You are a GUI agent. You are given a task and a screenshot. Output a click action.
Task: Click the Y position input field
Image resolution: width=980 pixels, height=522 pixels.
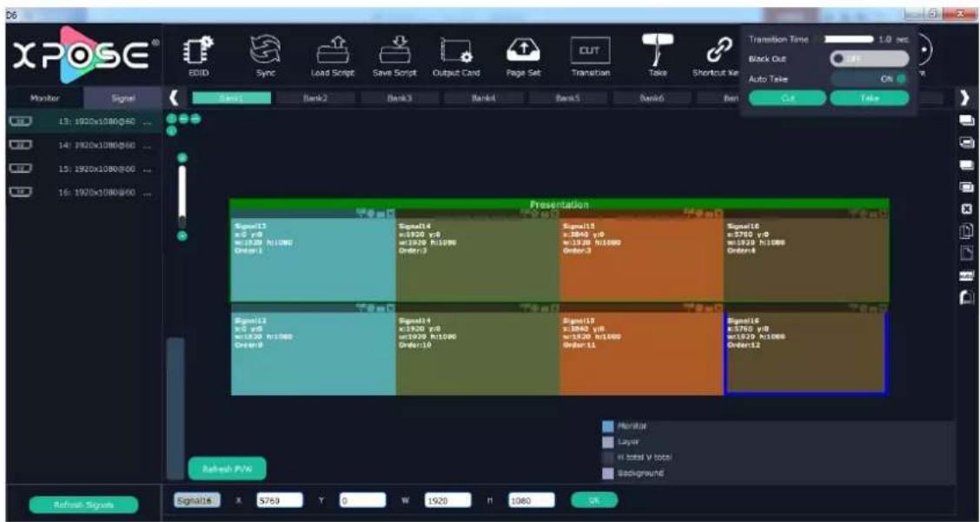tap(362, 500)
